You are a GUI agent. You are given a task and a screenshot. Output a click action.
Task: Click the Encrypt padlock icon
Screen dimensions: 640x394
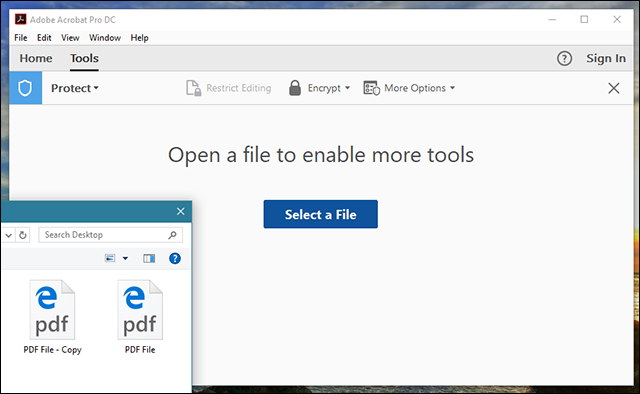pyautogui.click(x=295, y=88)
